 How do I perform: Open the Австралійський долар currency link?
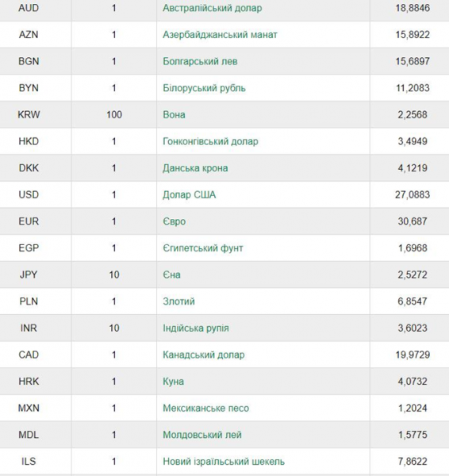click(x=213, y=8)
